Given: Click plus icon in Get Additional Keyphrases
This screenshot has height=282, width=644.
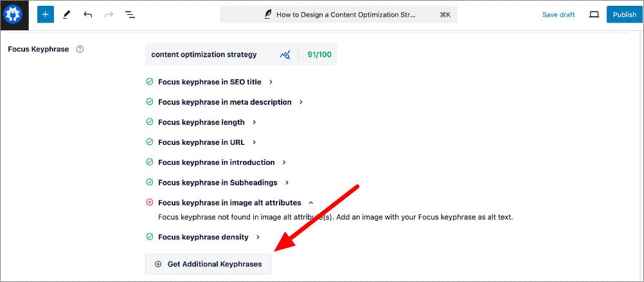Looking at the screenshot, I should click(158, 265).
